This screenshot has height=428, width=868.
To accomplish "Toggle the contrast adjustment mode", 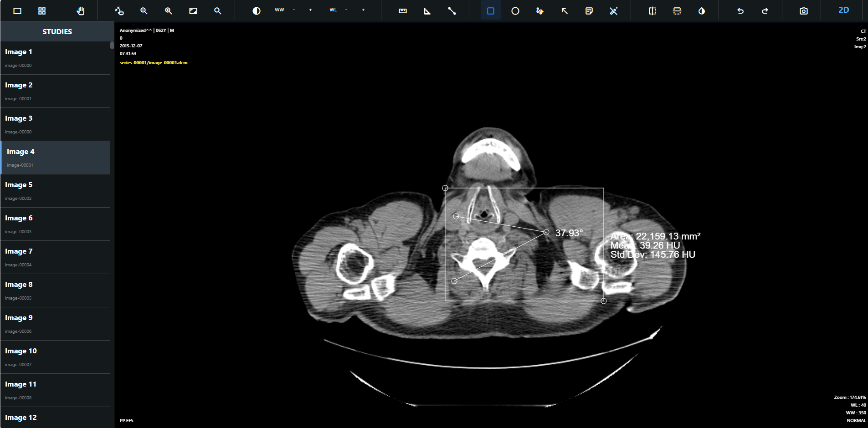I will pyautogui.click(x=256, y=10).
